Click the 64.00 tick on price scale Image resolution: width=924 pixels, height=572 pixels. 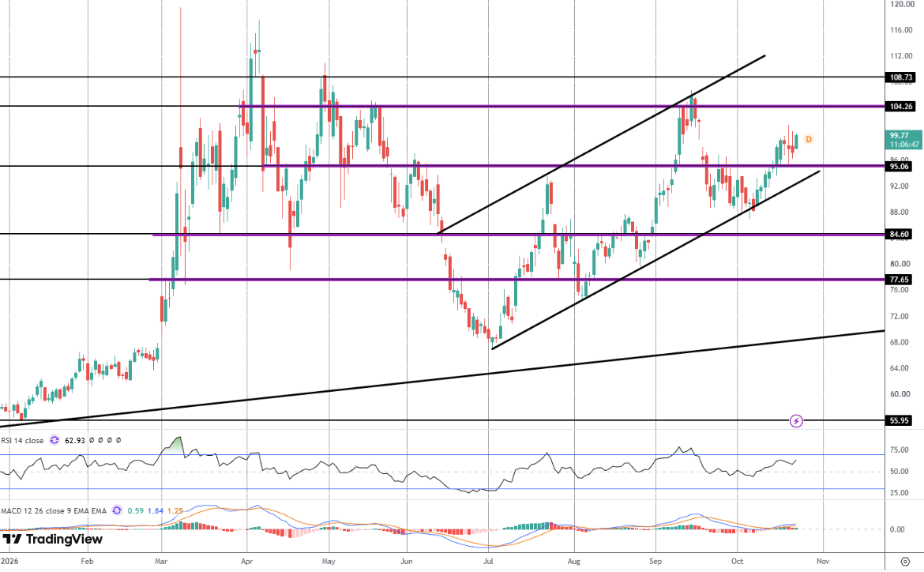pyautogui.click(x=900, y=368)
